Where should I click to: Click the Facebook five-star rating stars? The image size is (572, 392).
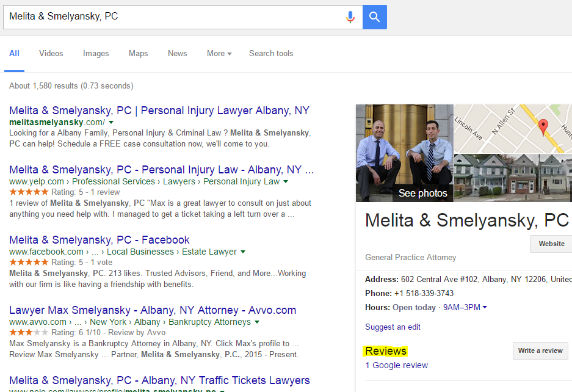[x=29, y=262]
